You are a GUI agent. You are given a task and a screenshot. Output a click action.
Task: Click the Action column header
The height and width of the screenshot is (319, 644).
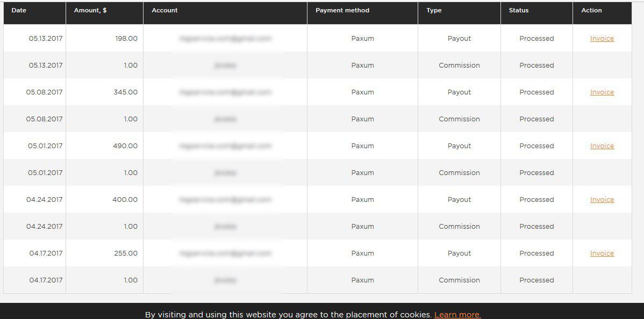[x=591, y=10]
